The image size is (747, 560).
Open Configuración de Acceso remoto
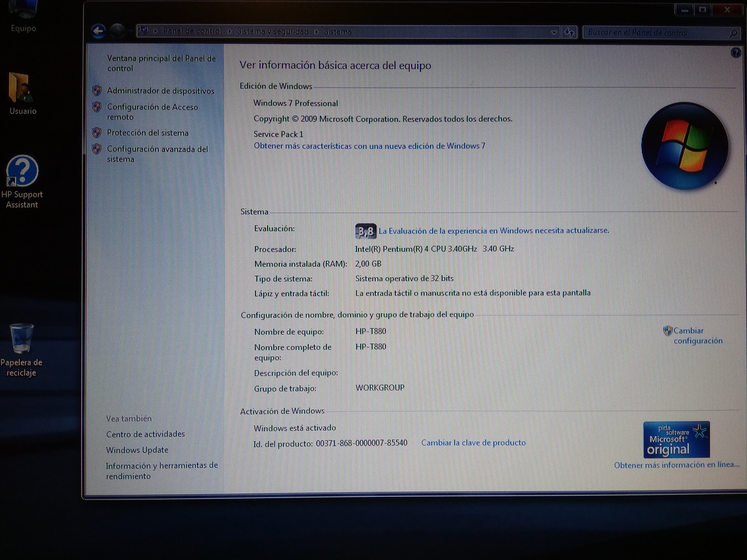[x=153, y=112]
